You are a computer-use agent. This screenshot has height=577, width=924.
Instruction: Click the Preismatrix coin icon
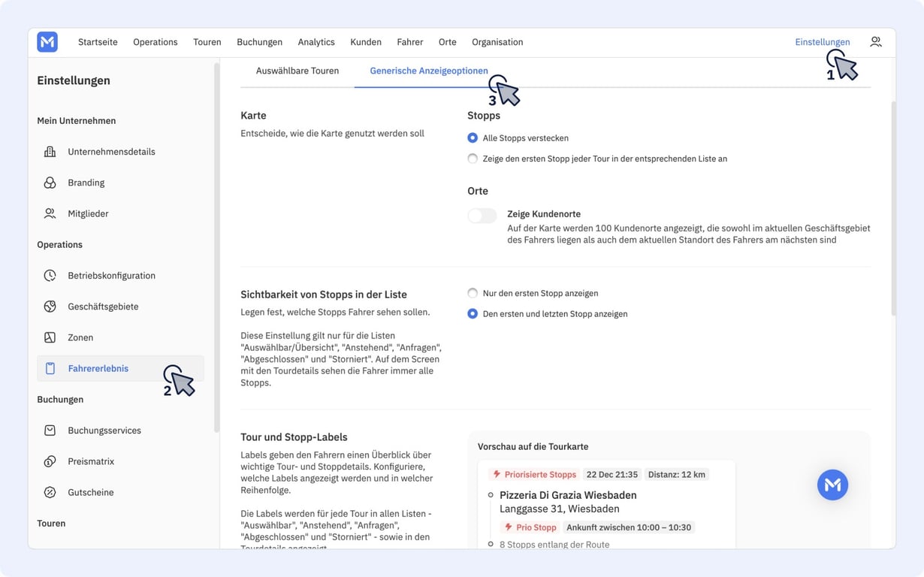point(50,461)
